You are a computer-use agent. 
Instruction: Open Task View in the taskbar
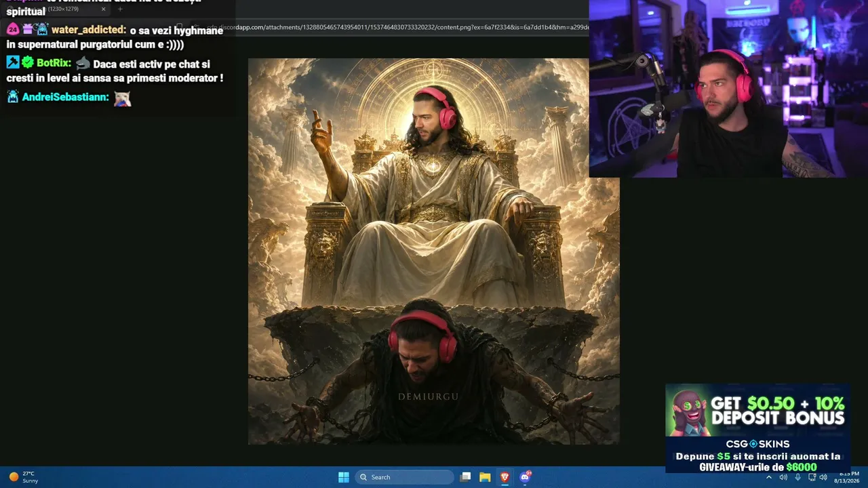(465, 477)
